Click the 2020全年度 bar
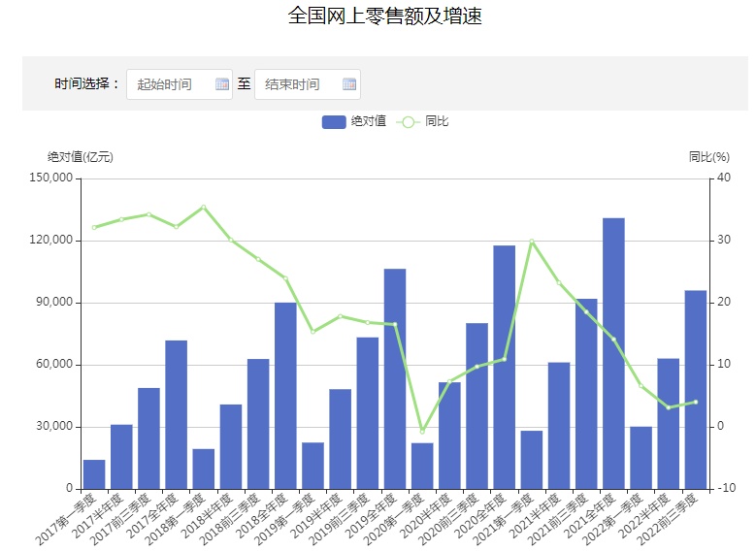756x551 pixels. click(504, 367)
